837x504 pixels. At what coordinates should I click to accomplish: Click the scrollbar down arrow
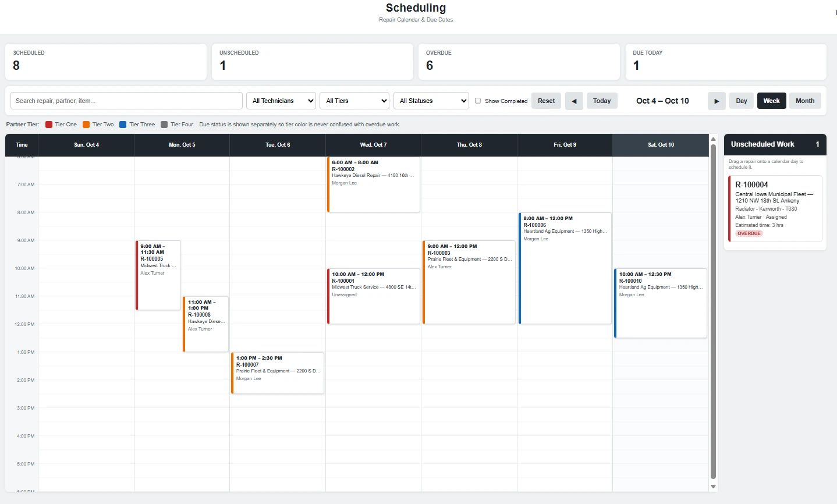pyautogui.click(x=713, y=487)
